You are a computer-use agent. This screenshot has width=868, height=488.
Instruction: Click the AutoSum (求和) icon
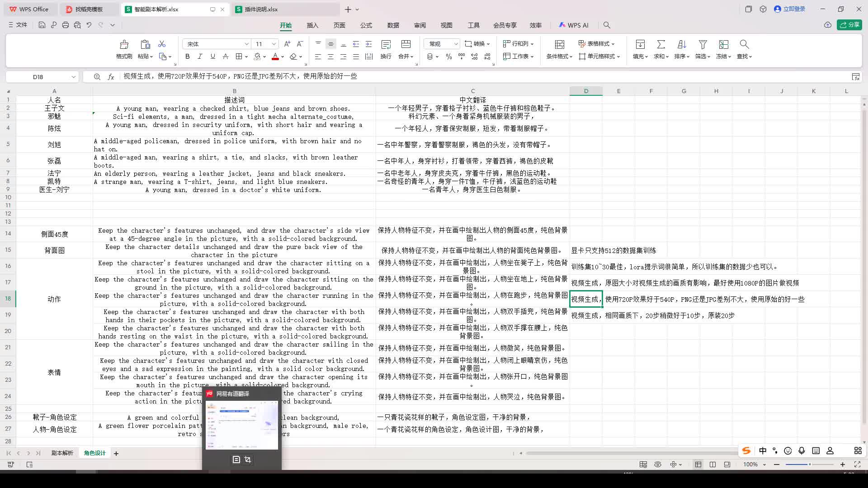tap(661, 44)
